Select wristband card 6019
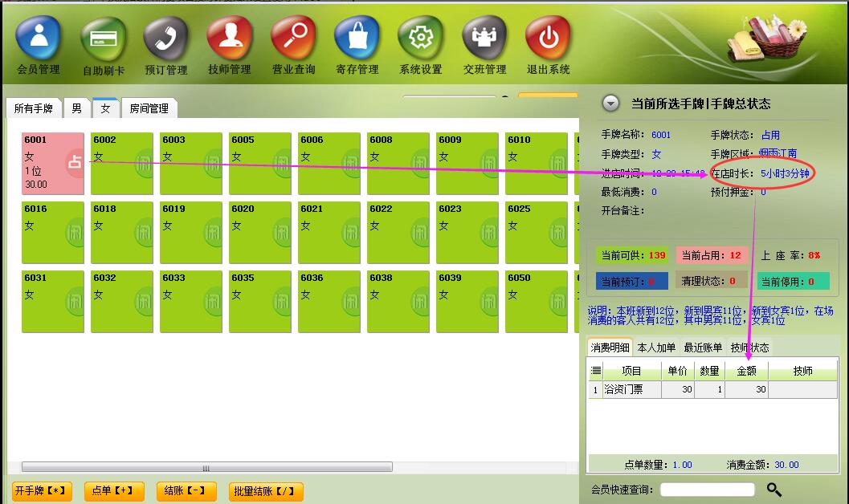 pyautogui.click(x=190, y=233)
